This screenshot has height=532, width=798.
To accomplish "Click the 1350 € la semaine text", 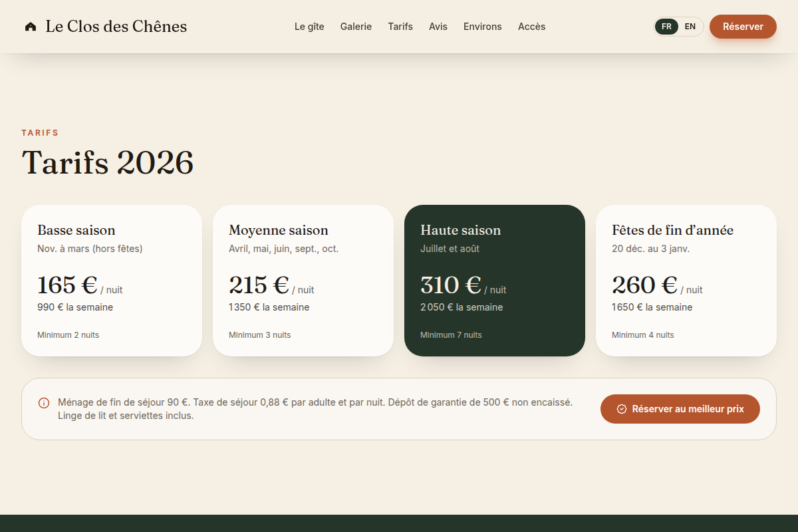I will (x=269, y=307).
